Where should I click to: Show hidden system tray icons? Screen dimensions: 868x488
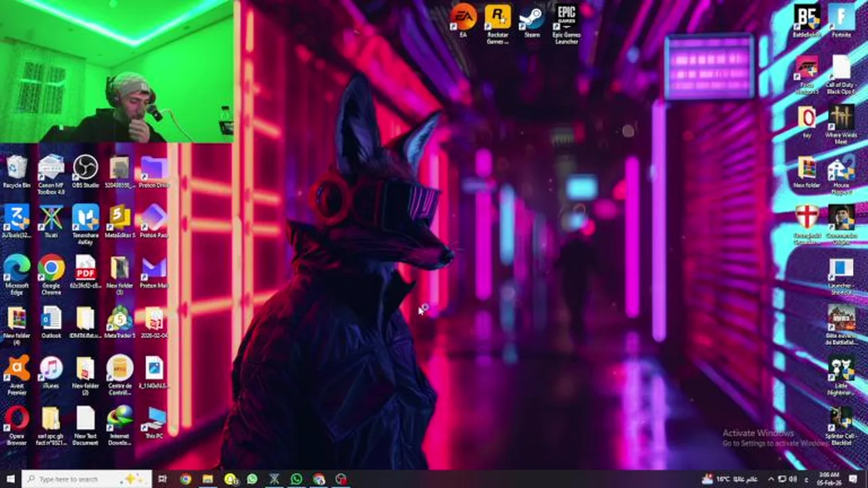[x=771, y=479]
